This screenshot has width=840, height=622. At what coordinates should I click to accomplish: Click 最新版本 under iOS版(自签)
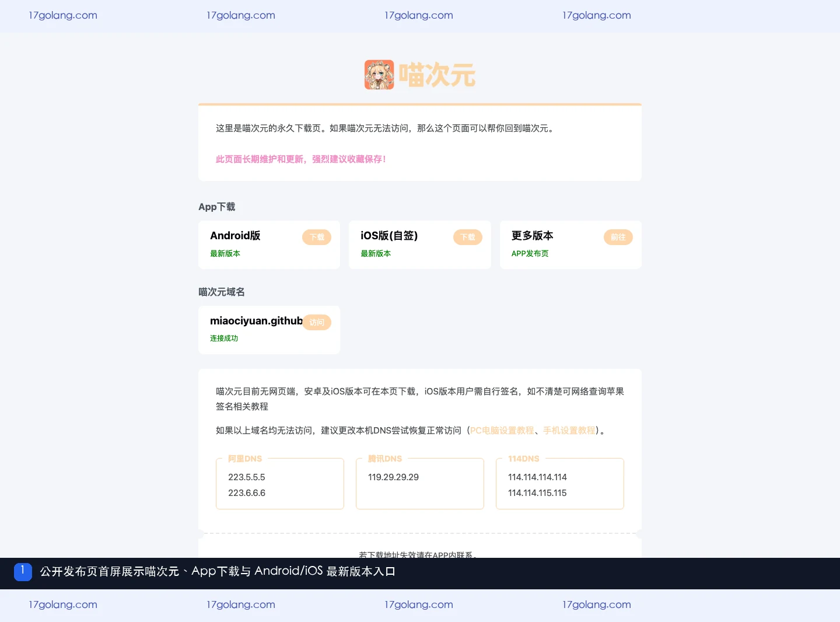(x=376, y=254)
